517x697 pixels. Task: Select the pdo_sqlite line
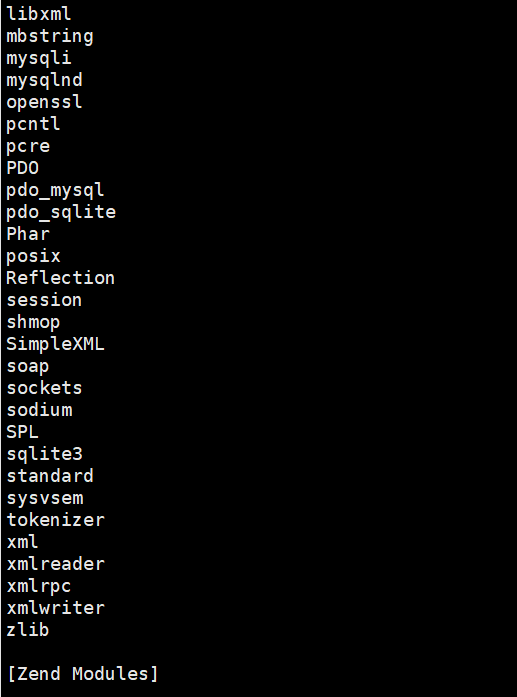point(61,212)
